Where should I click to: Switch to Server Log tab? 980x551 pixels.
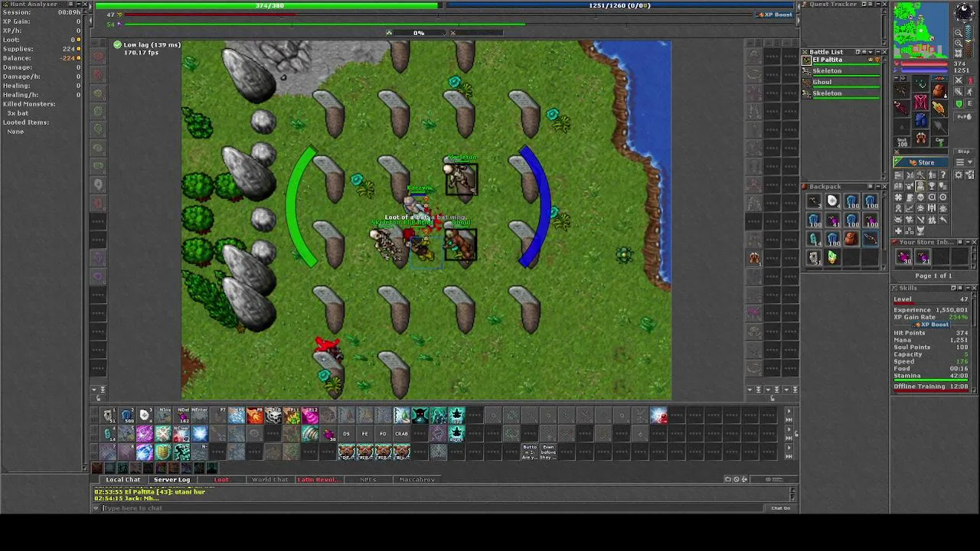click(171, 480)
